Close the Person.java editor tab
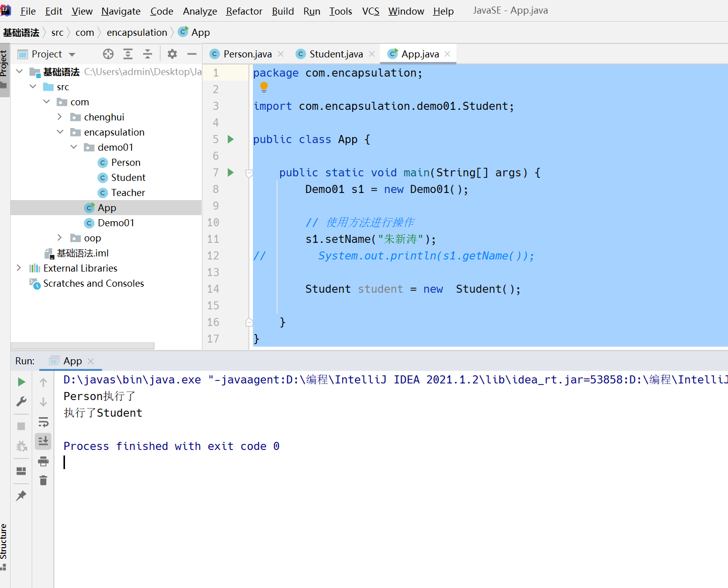Image resolution: width=728 pixels, height=588 pixels. coord(281,54)
